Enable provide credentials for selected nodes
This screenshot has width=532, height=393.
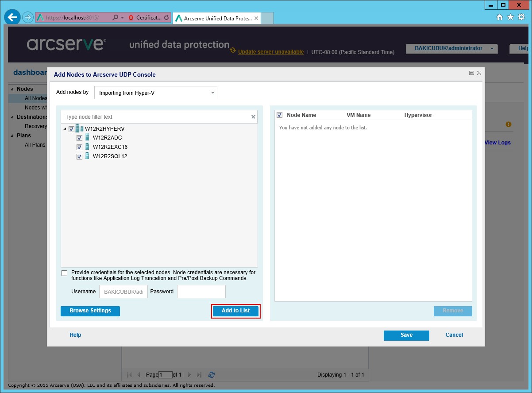(x=65, y=273)
